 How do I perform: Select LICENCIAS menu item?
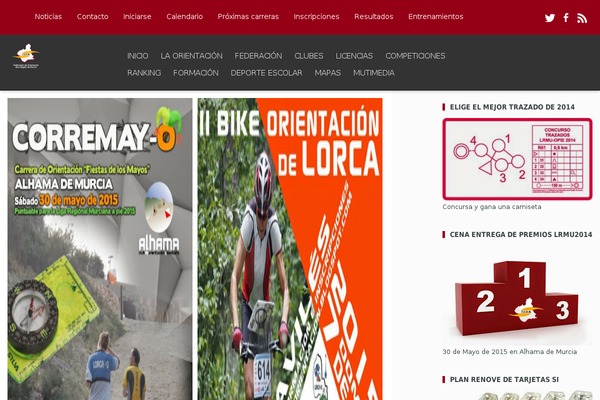354,56
